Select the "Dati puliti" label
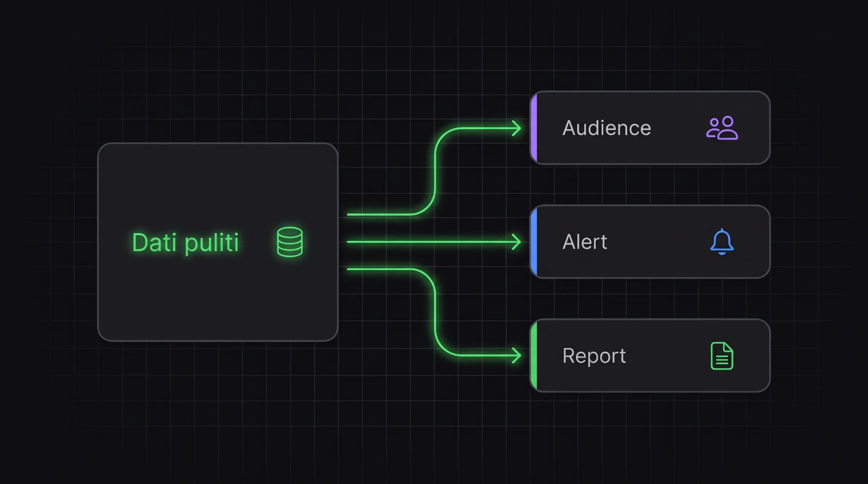 (x=186, y=242)
